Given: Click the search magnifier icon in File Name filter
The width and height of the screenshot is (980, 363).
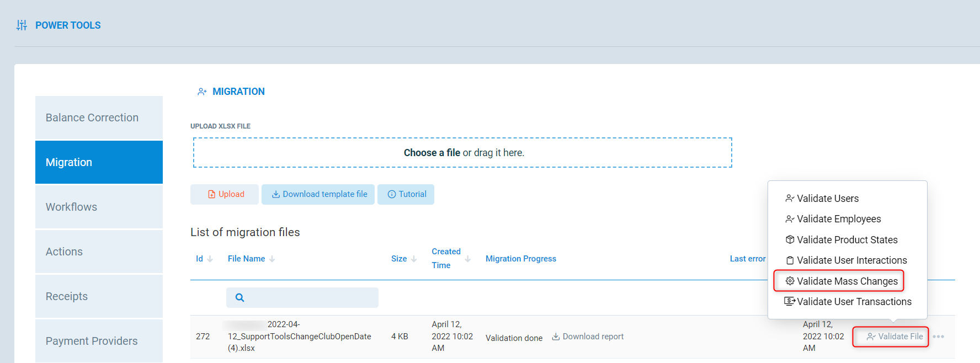Looking at the screenshot, I should click(x=239, y=297).
